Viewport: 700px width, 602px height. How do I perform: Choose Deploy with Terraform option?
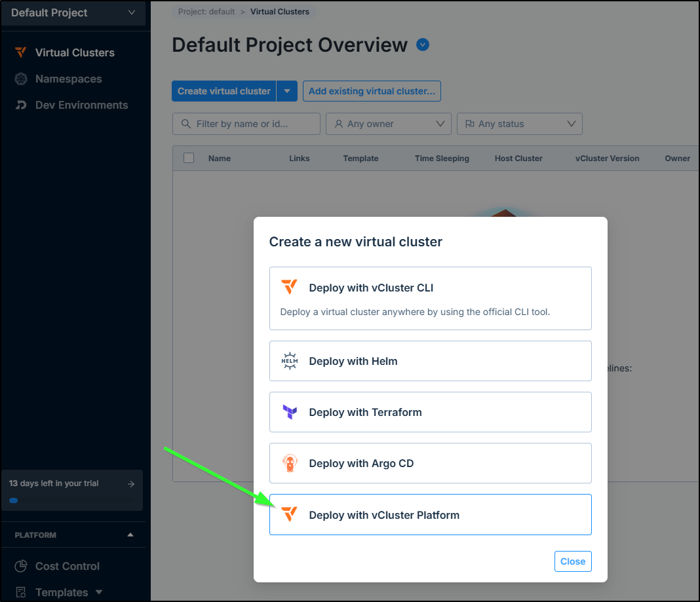[x=431, y=412]
